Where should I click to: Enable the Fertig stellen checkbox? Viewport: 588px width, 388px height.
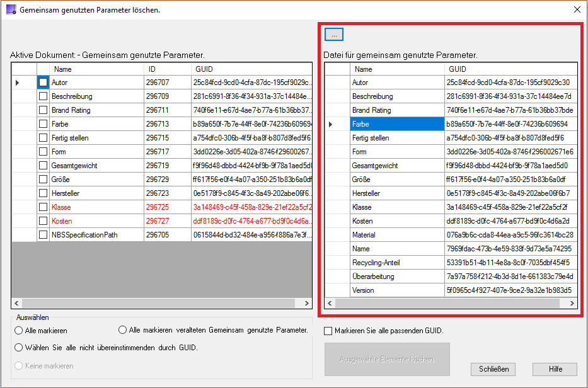coord(43,137)
